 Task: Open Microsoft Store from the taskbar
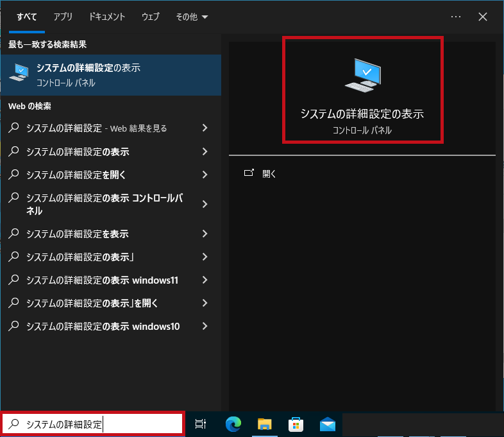tap(296, 424)
